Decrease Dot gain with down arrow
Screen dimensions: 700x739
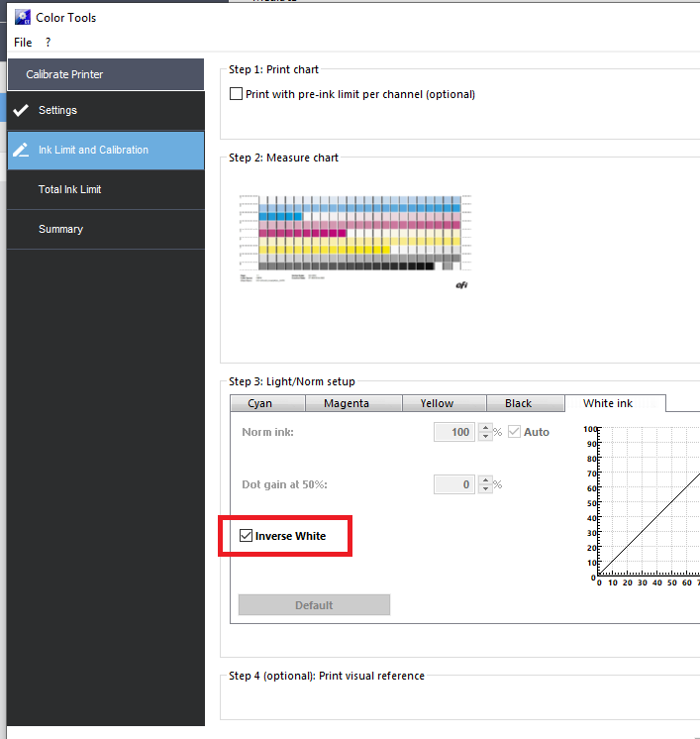[x=485, y=488]
